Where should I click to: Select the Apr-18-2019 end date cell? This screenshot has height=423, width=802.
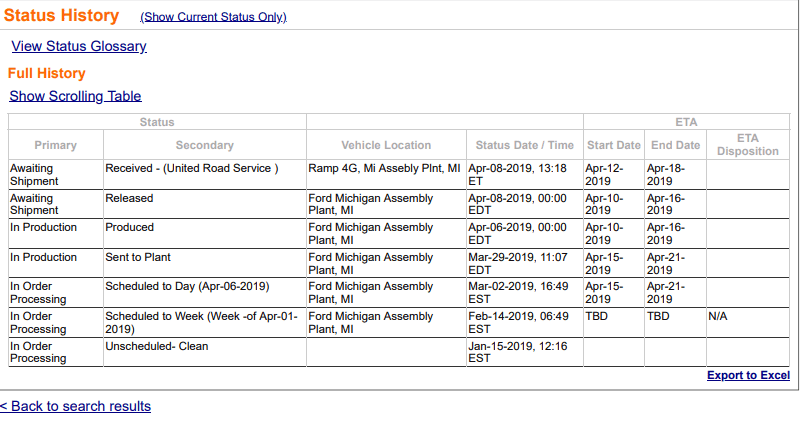tap(676, 174)
